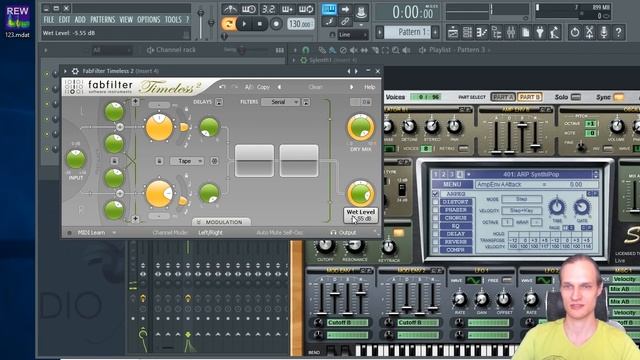Toggle the REVERB effect checkbox
The height and width of the screenshot is (360, 640).
pos(436,242)
